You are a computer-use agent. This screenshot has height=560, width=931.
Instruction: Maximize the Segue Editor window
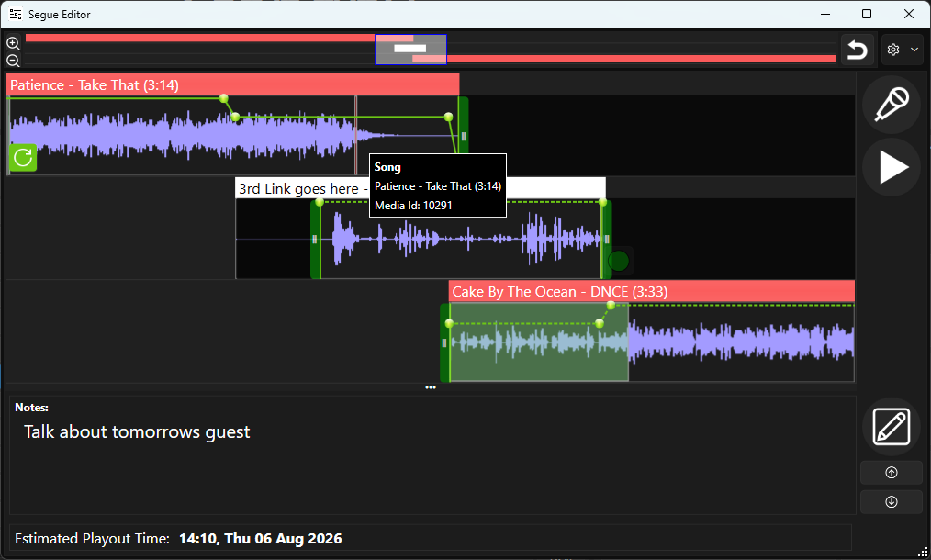pyautogui.click(x=867, y=14)
